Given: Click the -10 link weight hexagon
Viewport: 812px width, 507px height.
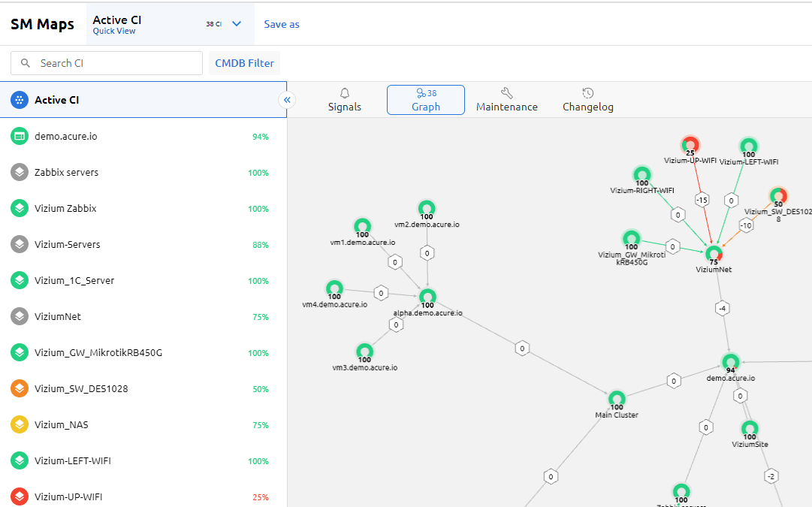Looking at the screenshot, I should (x=746, y=225).
